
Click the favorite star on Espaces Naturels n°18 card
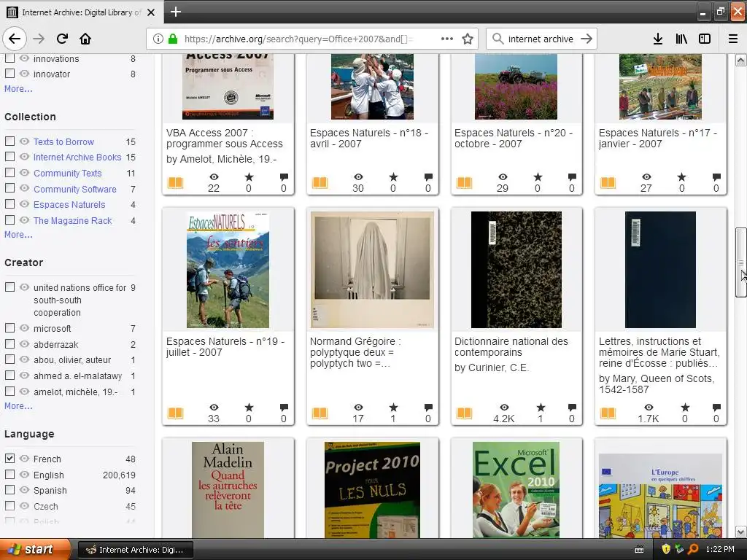click(x=393, y=177)
